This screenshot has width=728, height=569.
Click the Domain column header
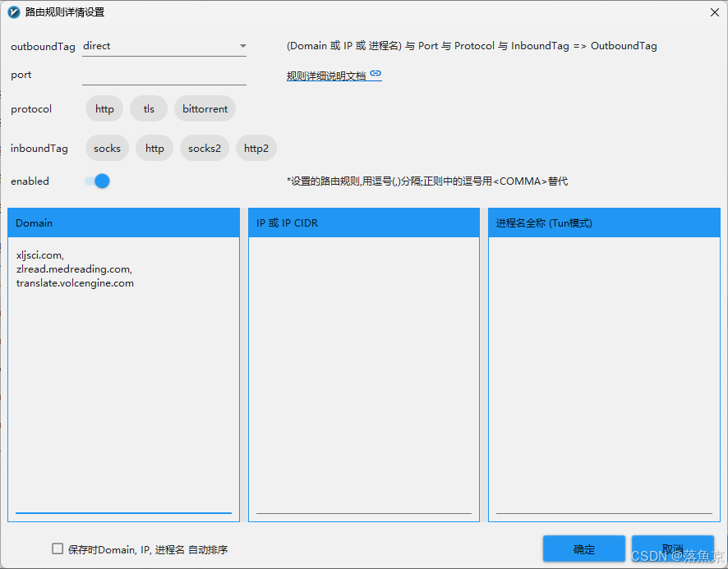coord(123,223)
